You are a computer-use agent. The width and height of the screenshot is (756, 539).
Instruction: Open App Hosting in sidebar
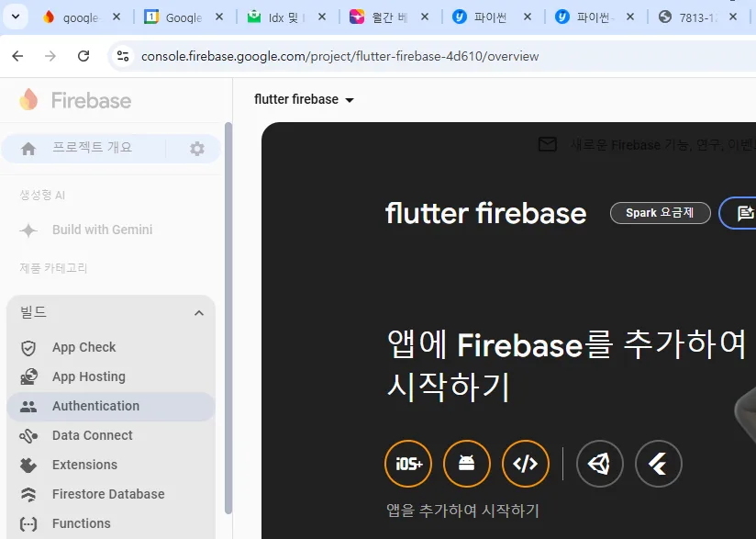[111, 376]
